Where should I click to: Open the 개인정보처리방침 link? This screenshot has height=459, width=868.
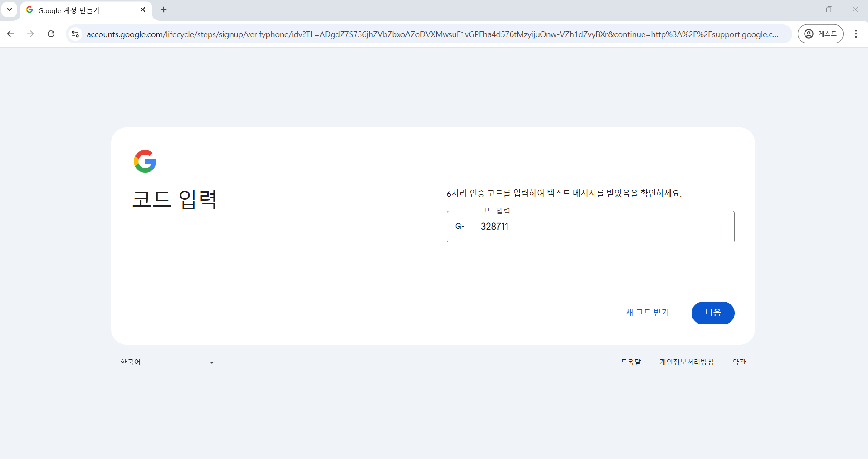686,362
